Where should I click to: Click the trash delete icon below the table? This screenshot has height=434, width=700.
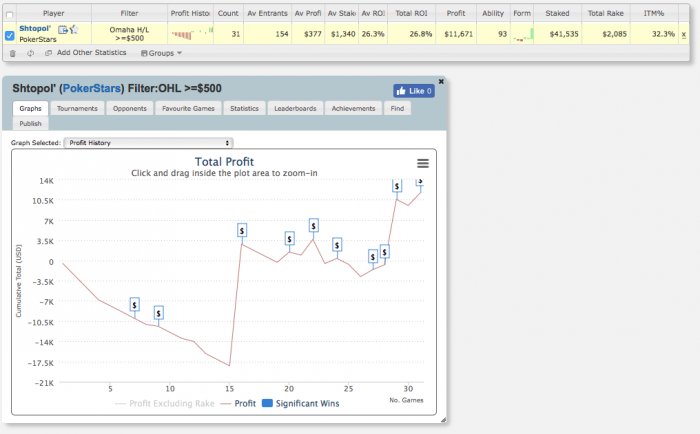point(12,53)
